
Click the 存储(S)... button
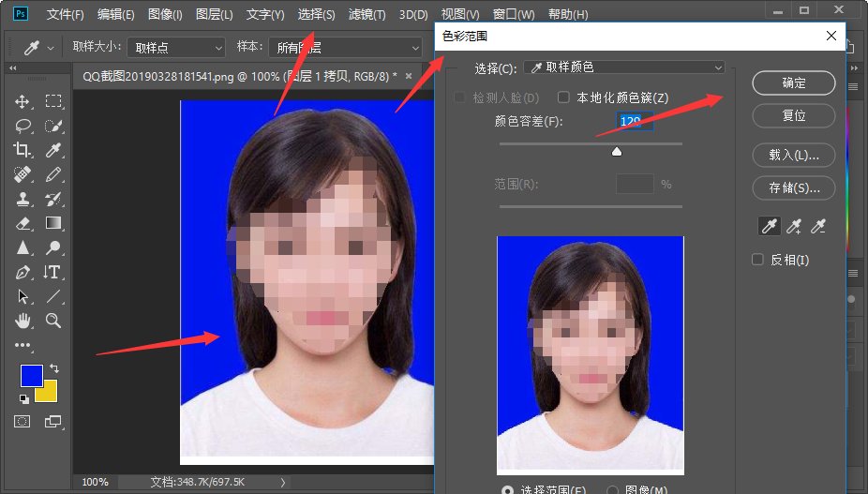tap(793, 188)
